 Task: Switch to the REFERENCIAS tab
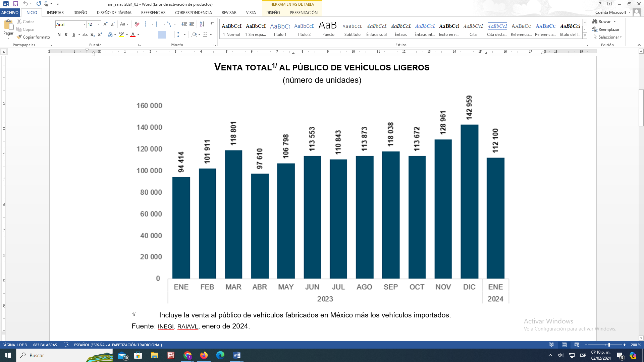(153, 12)
